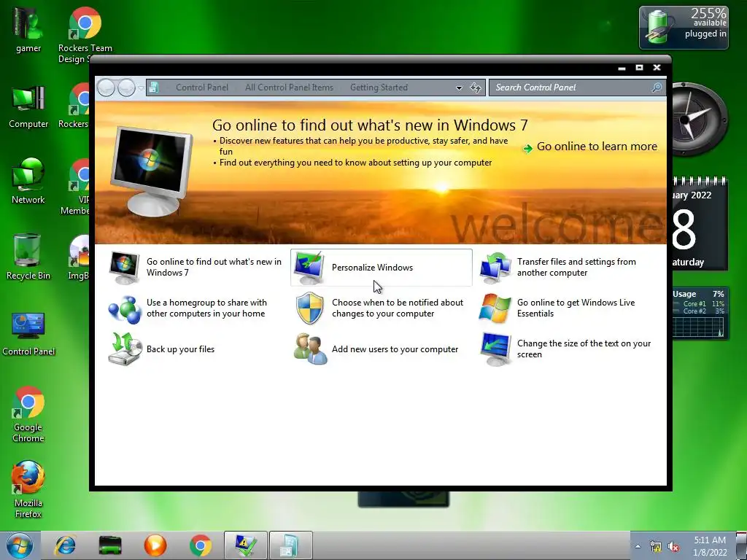Click the network tray icon
747x560 pixels.
click(656, 547)
